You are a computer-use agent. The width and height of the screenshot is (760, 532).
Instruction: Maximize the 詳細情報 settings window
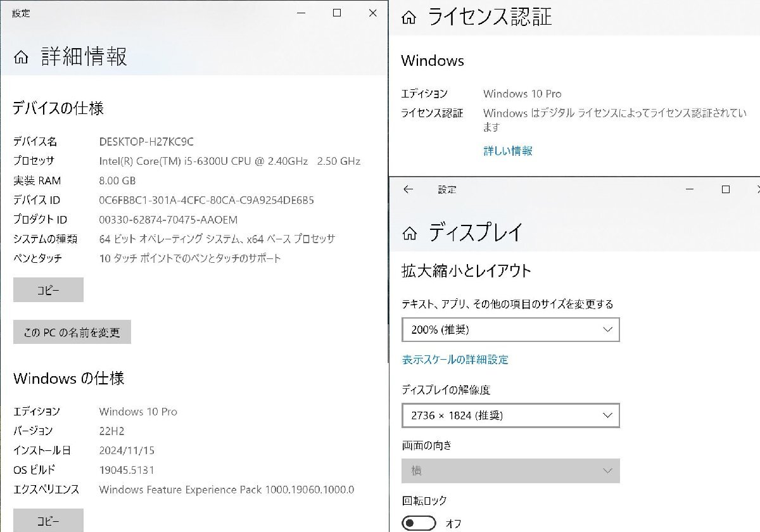tap(337, 13)
